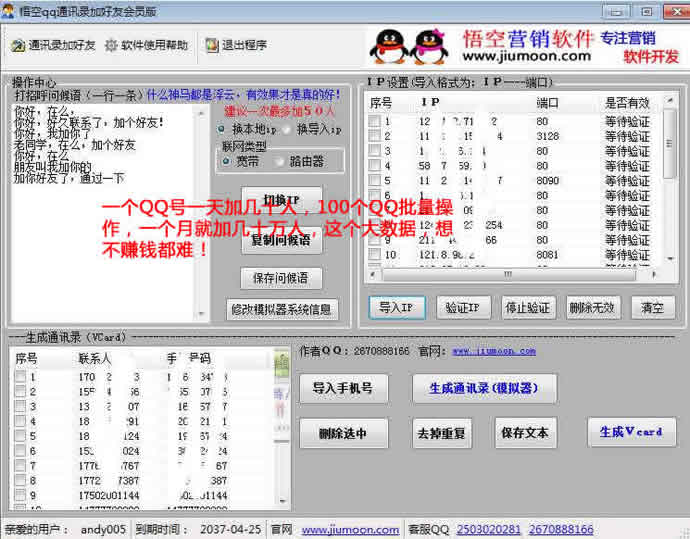Click IP table scroll-up arrow
Image resolution: width=690 pixels, height=539 pixels.
(670, 101)
